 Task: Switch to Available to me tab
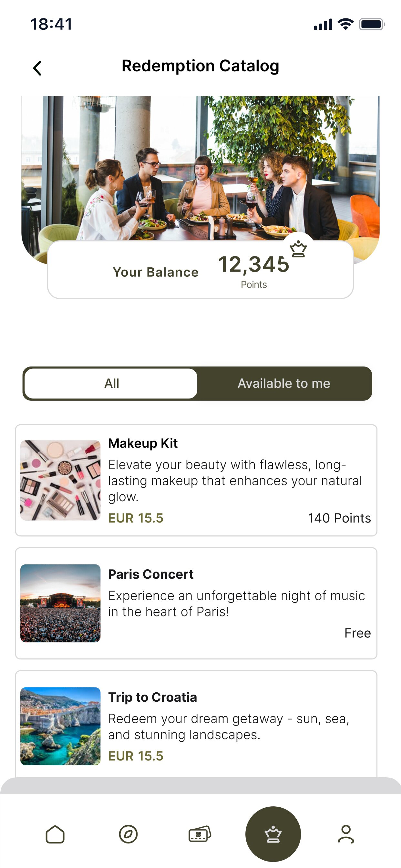(x=284, y=383)
